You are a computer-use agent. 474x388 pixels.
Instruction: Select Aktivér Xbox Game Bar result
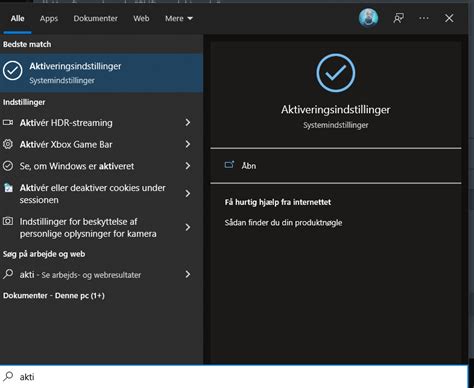pos(101,144)
